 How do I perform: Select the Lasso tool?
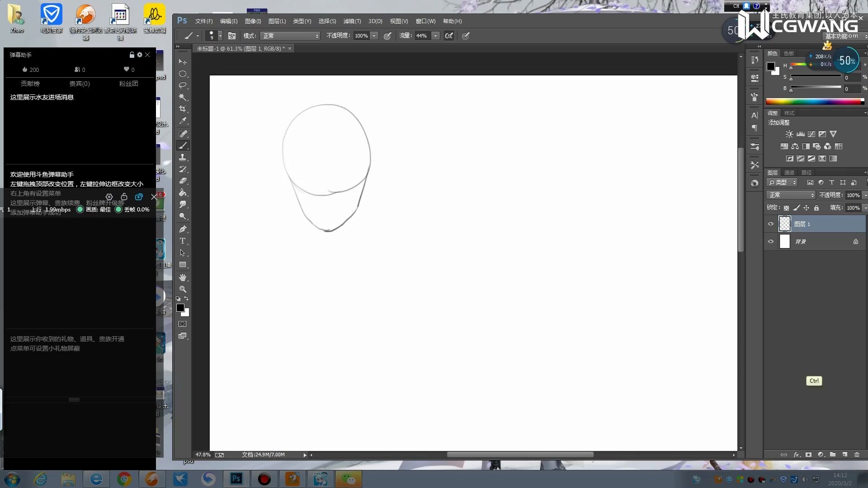tap(183, 85)
